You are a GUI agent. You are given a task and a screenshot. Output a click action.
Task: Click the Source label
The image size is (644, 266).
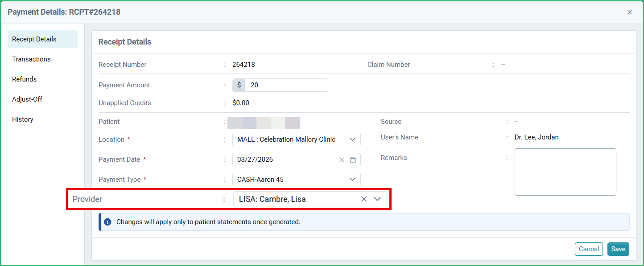point(391,122)
